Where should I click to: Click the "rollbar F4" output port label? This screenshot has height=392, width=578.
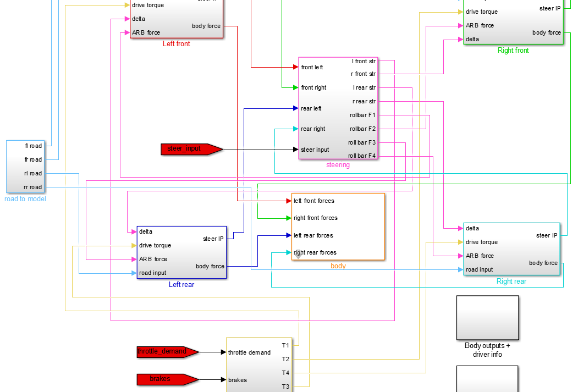pyautogui.click(x=362, y=156)
